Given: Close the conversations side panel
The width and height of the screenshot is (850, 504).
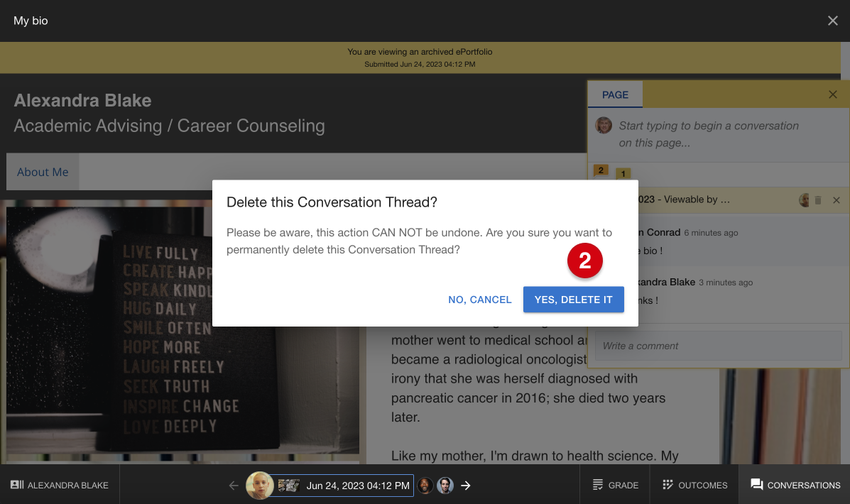Looking at the screenshot, I should pos(833,95).
